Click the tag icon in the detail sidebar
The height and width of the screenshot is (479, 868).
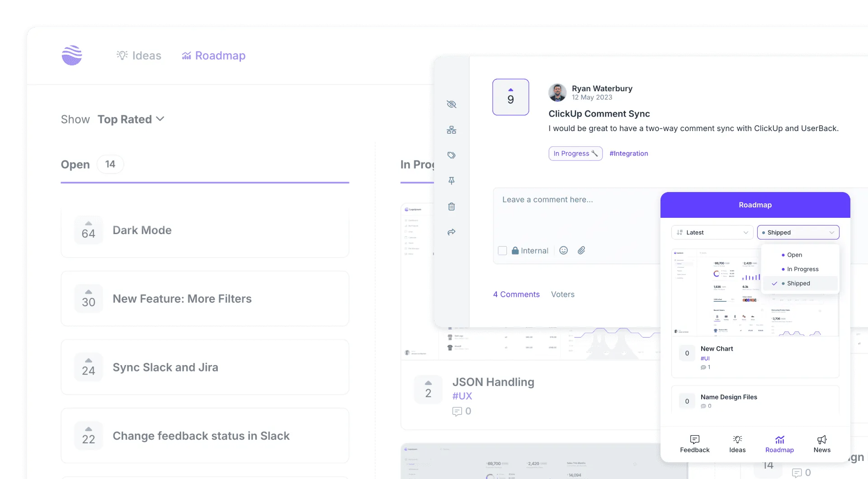[x=451, y=155]
